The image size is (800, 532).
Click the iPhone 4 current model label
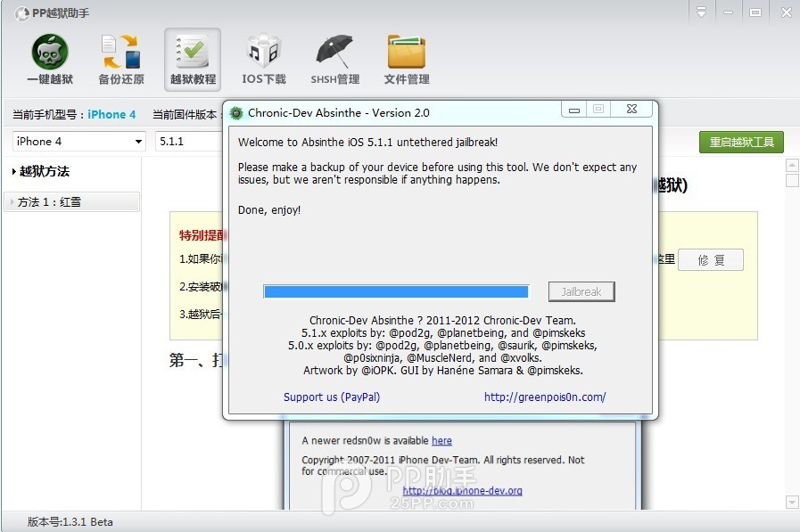tap(111, 115)
